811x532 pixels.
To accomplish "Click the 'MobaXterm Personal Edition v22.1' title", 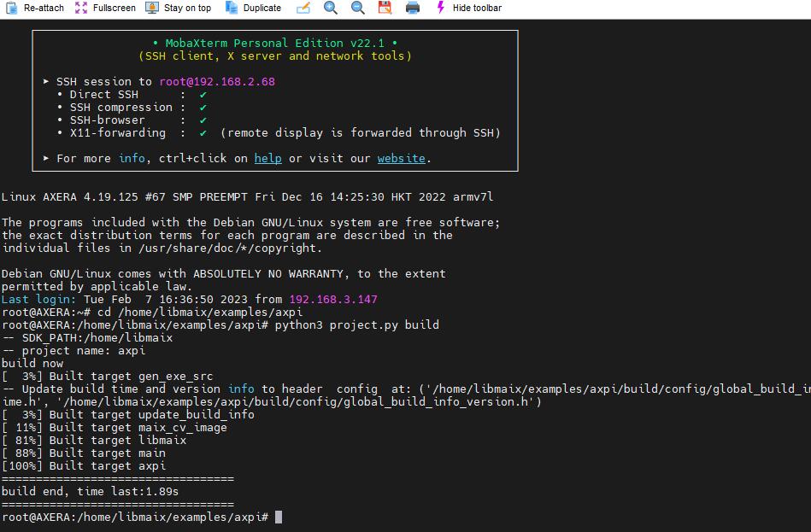I will [x=274, y=43].
